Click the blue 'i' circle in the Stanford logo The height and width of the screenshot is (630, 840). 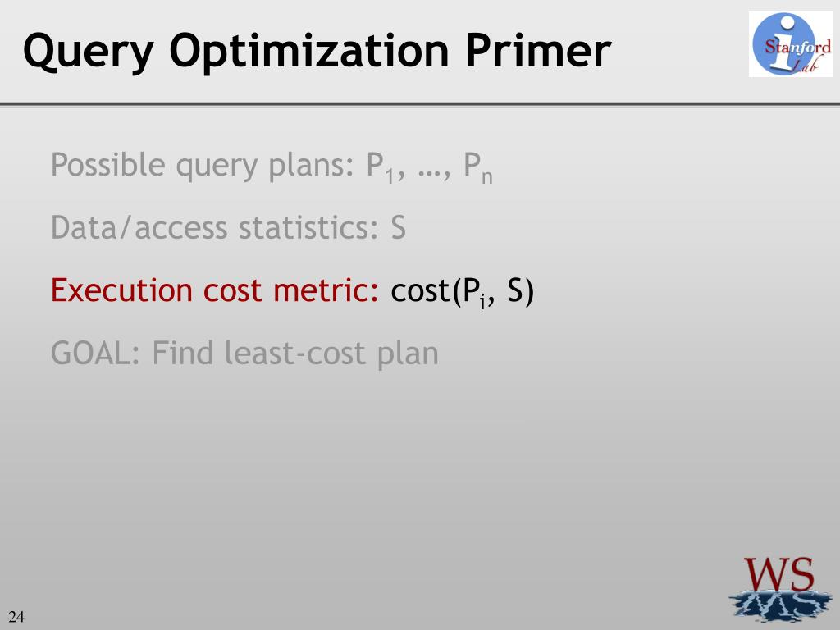pyautogui.click(x=783, y=44)
